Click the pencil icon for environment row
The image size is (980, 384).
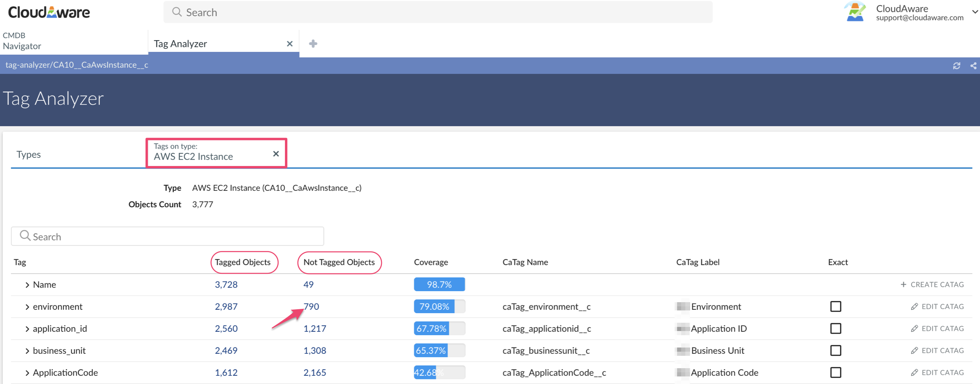pos(914,306)
